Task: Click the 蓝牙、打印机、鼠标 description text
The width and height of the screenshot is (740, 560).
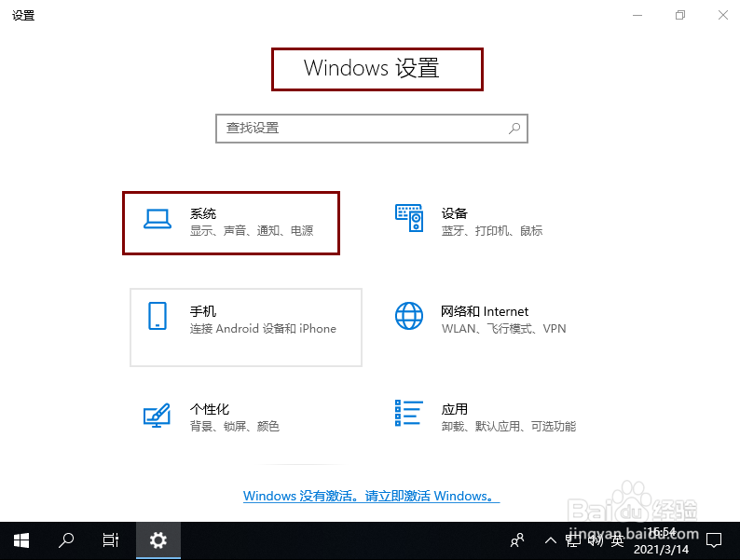Action: tap(492, 231)
